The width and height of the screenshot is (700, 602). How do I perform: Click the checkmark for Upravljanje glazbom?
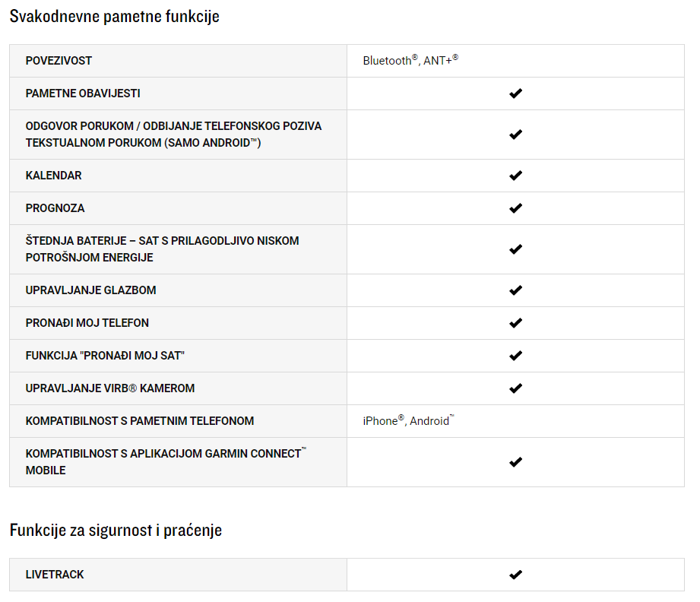coord(515,290)
